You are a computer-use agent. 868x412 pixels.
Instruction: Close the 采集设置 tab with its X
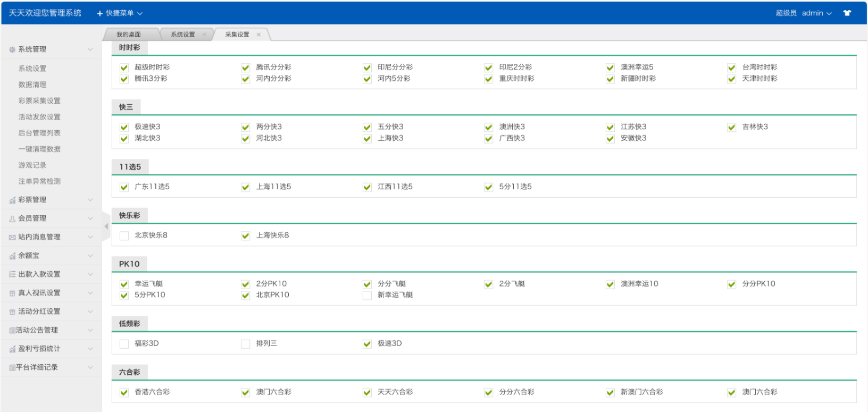[x=258, y=35]
